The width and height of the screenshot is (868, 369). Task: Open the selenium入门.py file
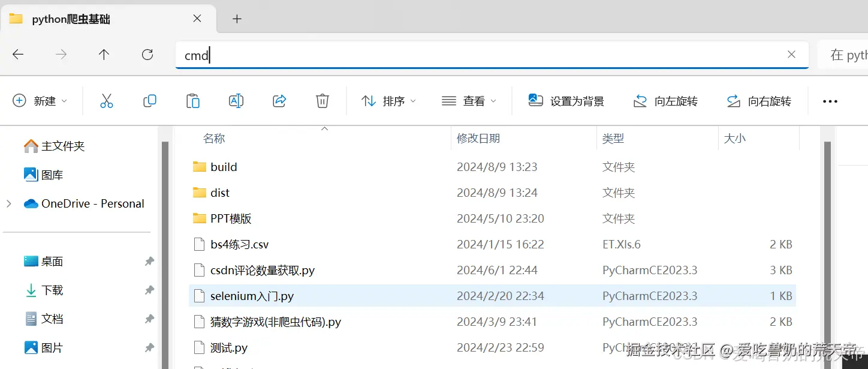[252, 295]
